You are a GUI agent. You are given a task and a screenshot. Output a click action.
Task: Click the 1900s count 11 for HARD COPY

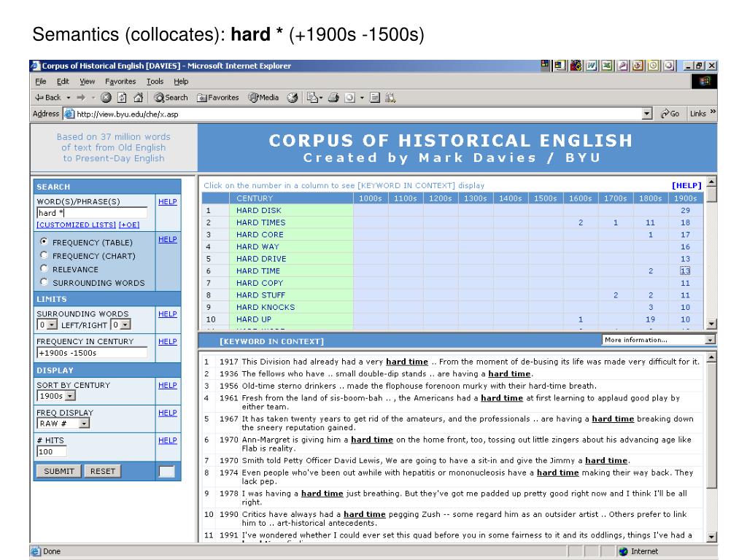[x=685, y=283]
